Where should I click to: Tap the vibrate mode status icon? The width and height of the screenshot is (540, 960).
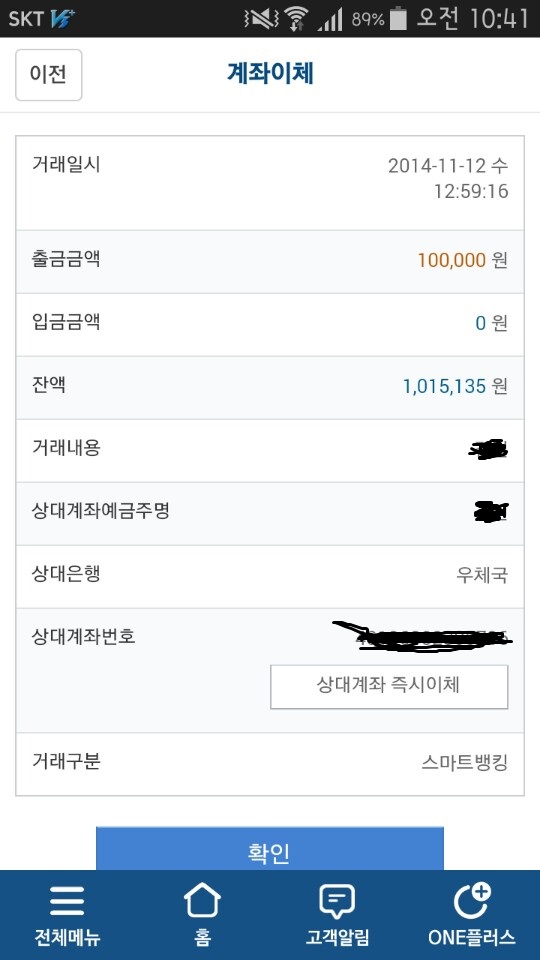[261, 19]
